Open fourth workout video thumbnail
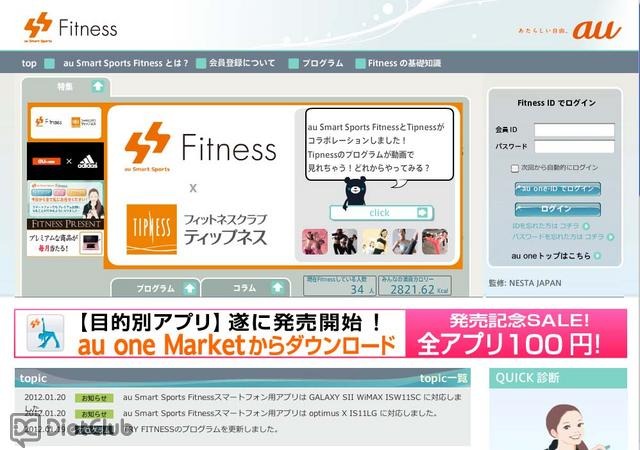 coord(404,242)
